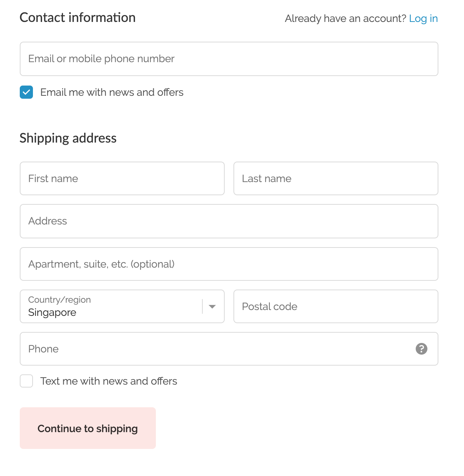Click into the First name field
464x476 pixels.
pyautogui.click(x=122, y=178)
